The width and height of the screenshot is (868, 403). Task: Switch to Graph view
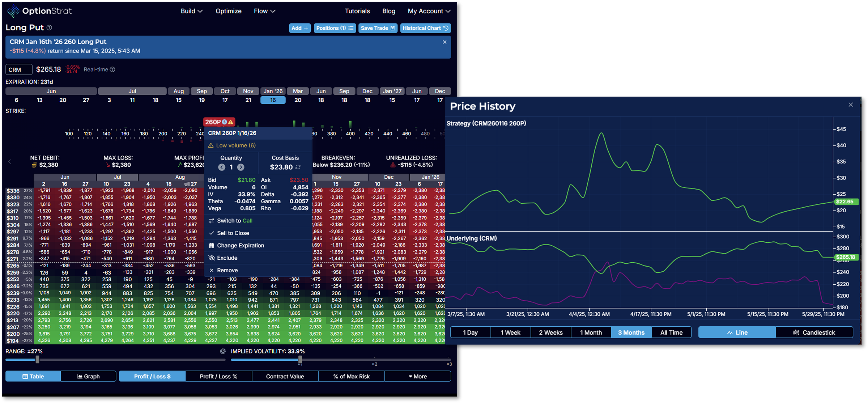89,376
